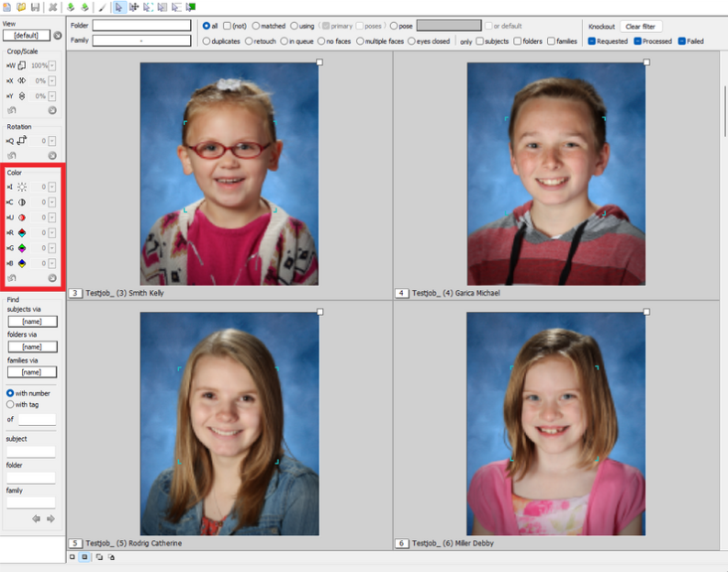Click the second green download-arrow toolbar icon

[85, 7]
